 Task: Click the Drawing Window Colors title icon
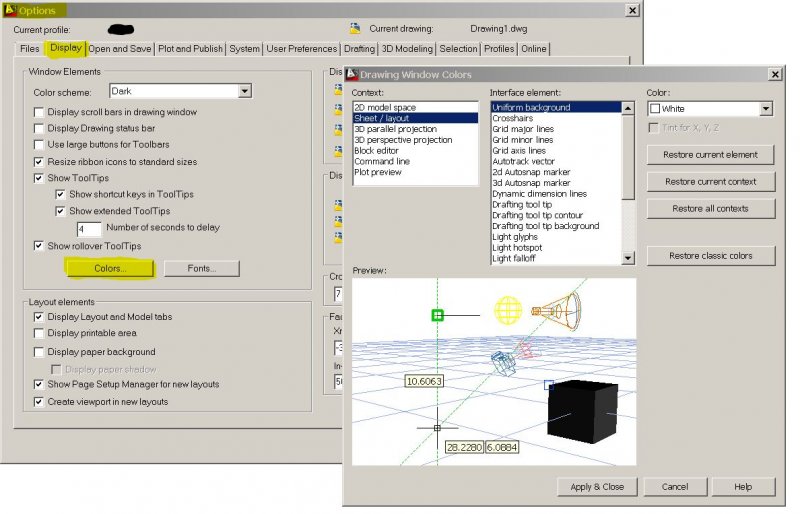coord(351,74)
